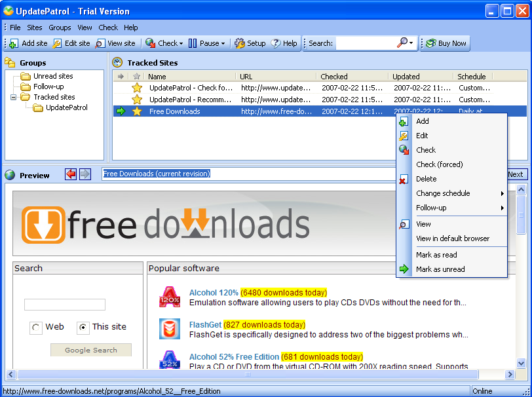
Task: Click the Alcohol 52% program icon
Action: coord(170,360)
